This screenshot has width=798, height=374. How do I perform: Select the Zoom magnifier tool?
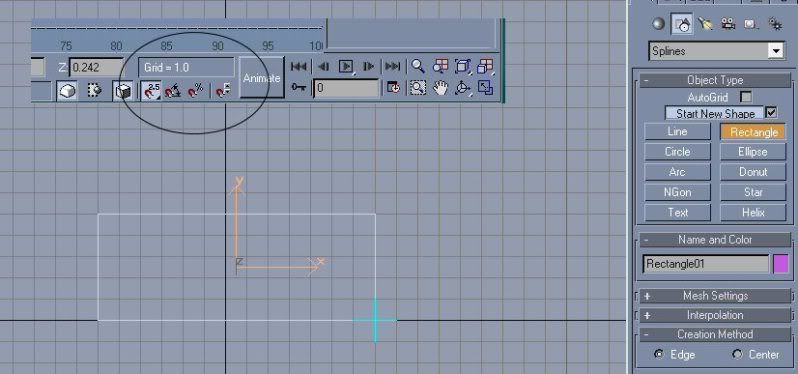[x=418, y=66]
